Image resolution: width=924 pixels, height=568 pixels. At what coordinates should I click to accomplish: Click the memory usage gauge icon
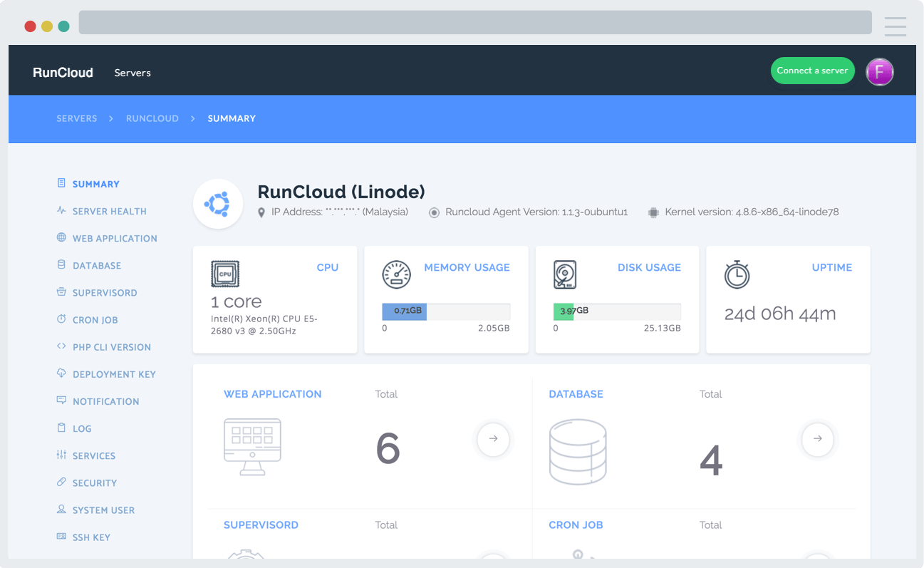[x=397, y=274]
